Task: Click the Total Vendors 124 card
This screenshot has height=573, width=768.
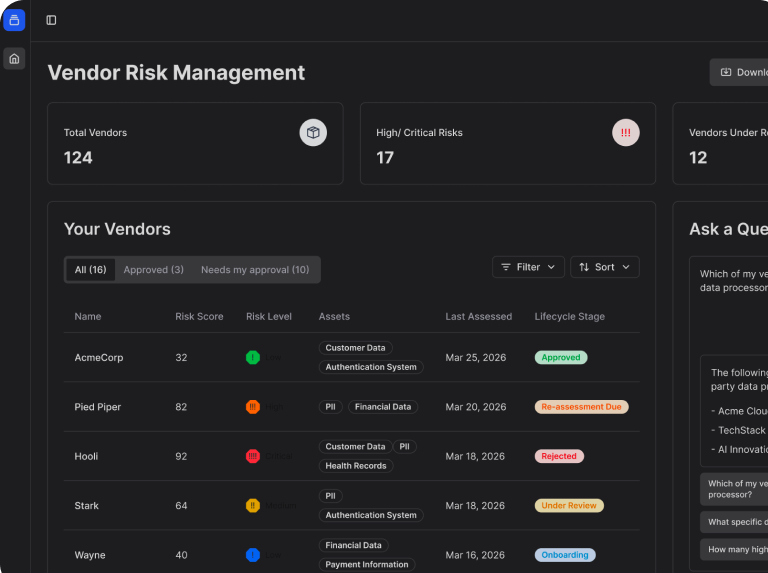Action: point(195,143)
